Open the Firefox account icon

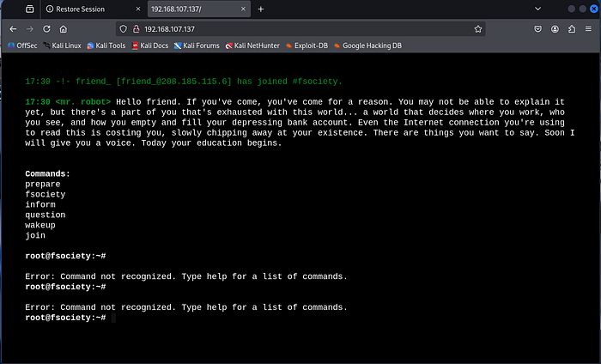point(555,29)
